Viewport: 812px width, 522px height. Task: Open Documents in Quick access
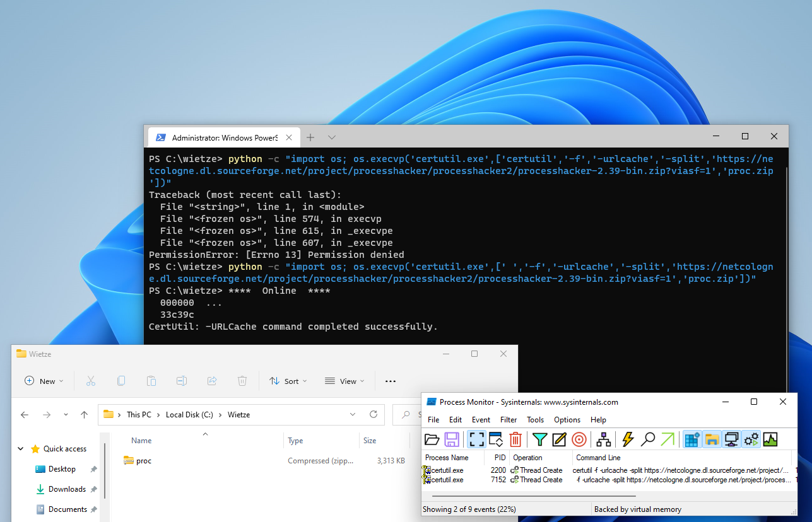pos(68,509)
